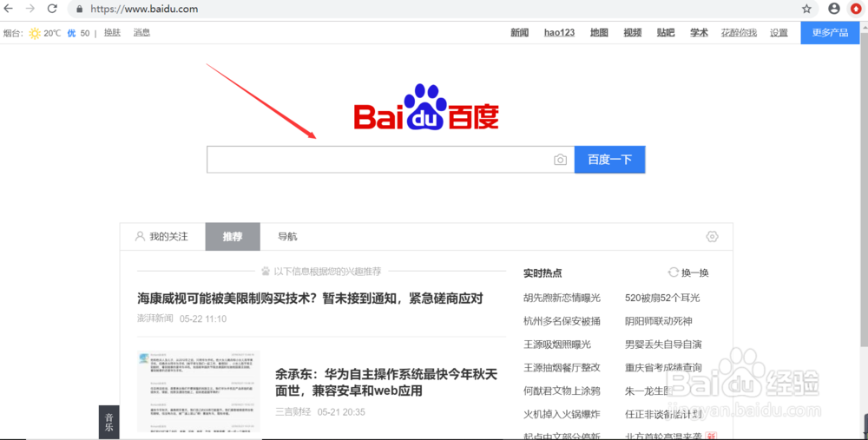Click the Baidu logo

(426, 108)
